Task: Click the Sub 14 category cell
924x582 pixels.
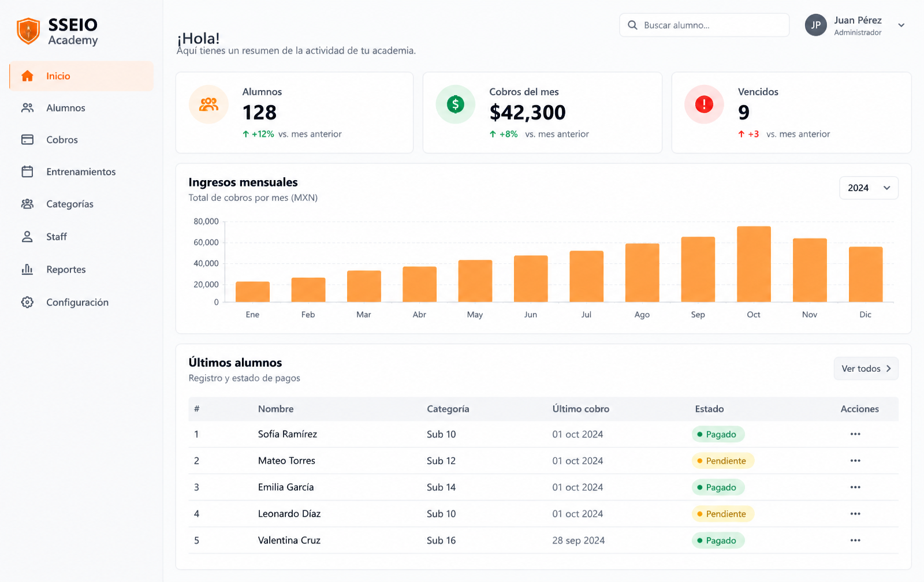Action: point(441,487)
